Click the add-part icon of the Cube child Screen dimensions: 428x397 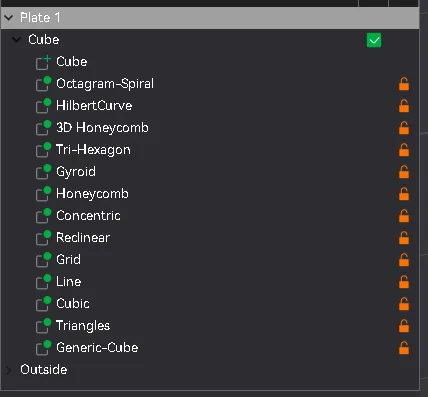tap(43, 62)
